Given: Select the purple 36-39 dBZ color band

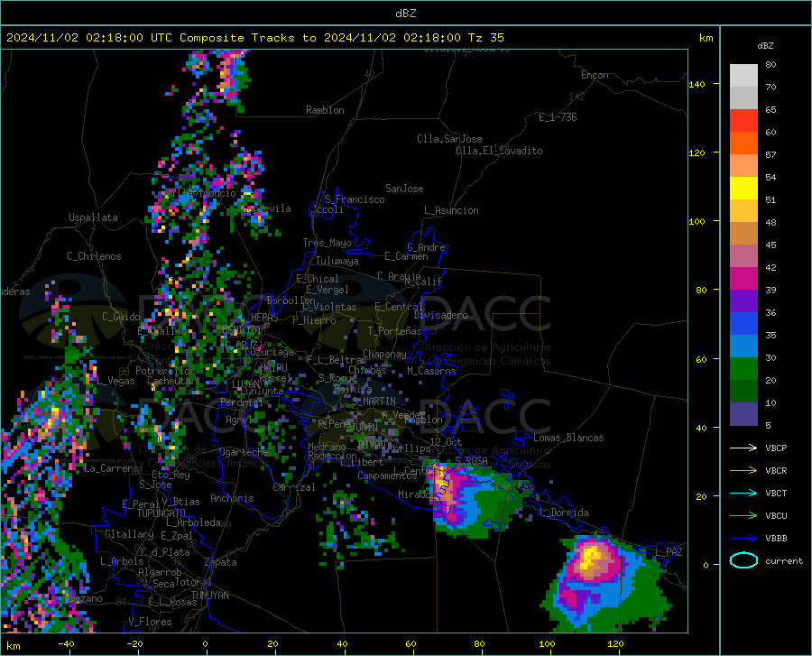Looking at the screenshot, I should point(743,301).
